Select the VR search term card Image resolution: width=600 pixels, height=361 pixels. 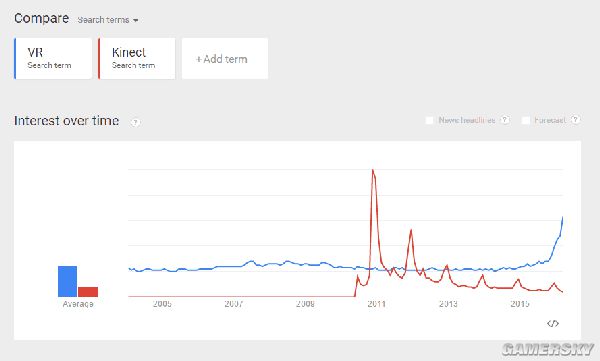[x=53, y=59]
